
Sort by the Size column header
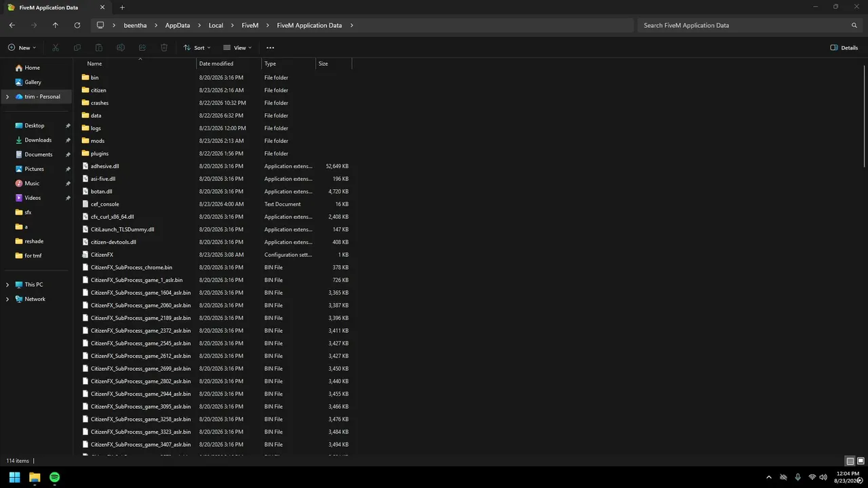click(x=334, y=64)
